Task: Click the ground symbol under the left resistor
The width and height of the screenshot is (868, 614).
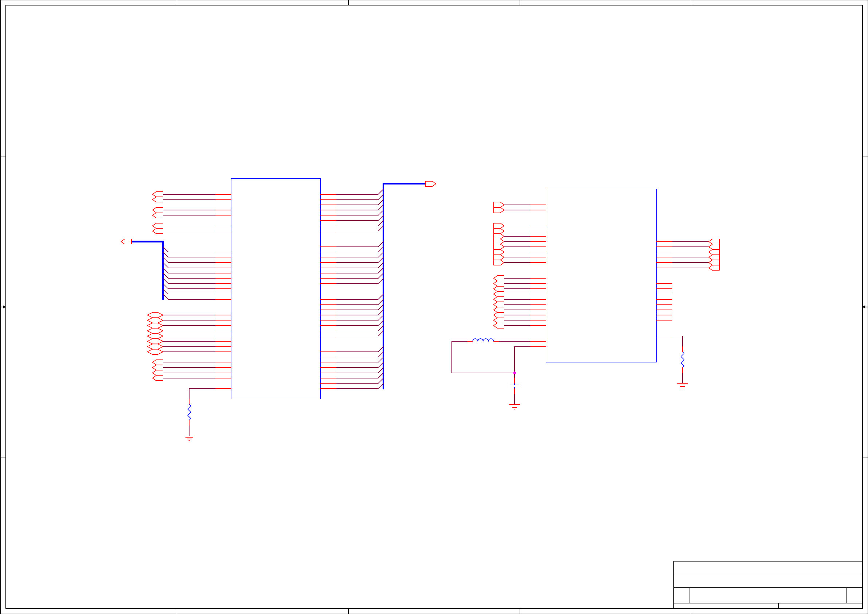Action: pos(189,438)
